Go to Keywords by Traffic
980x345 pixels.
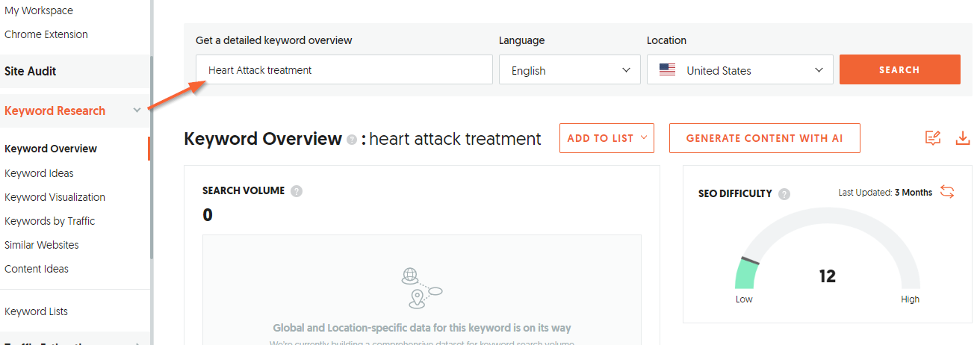[50, 221]
